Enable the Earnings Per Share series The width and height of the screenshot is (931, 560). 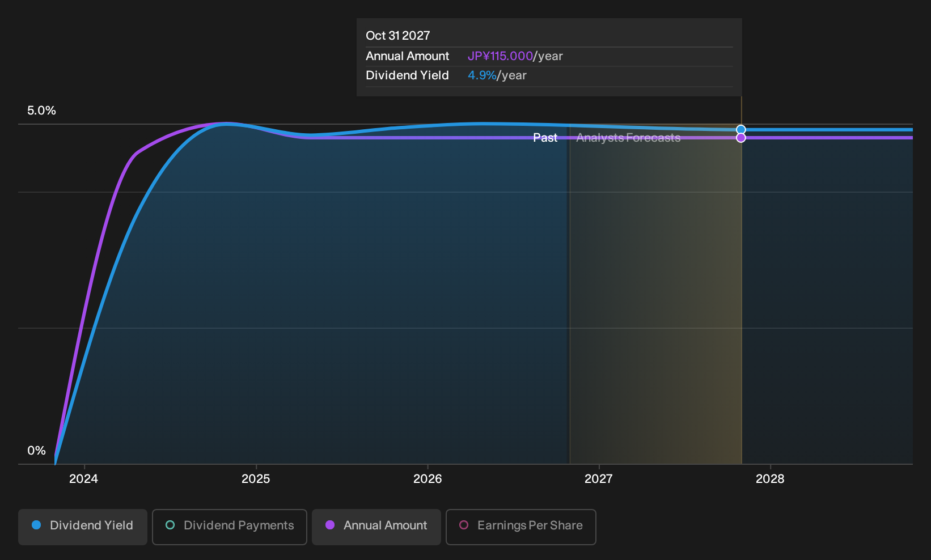pos(521,527)
